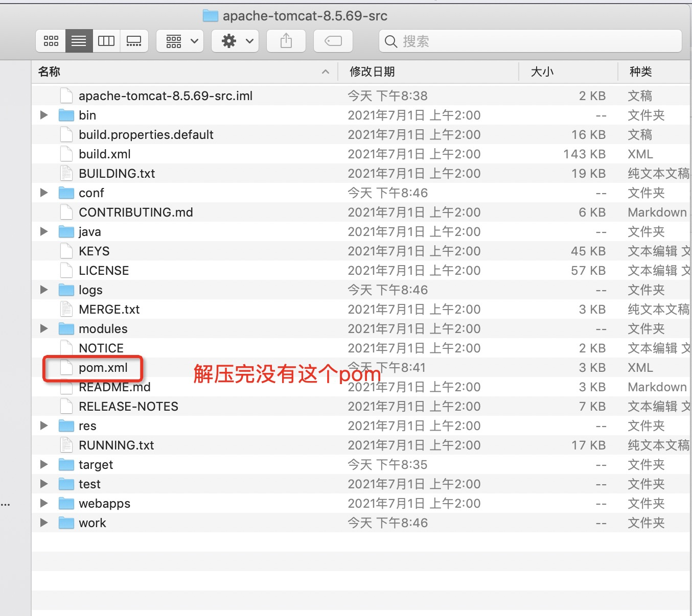Click the 今天 下午8:38 date of the .iml file

pyautogui.click(x=387, y=96)
